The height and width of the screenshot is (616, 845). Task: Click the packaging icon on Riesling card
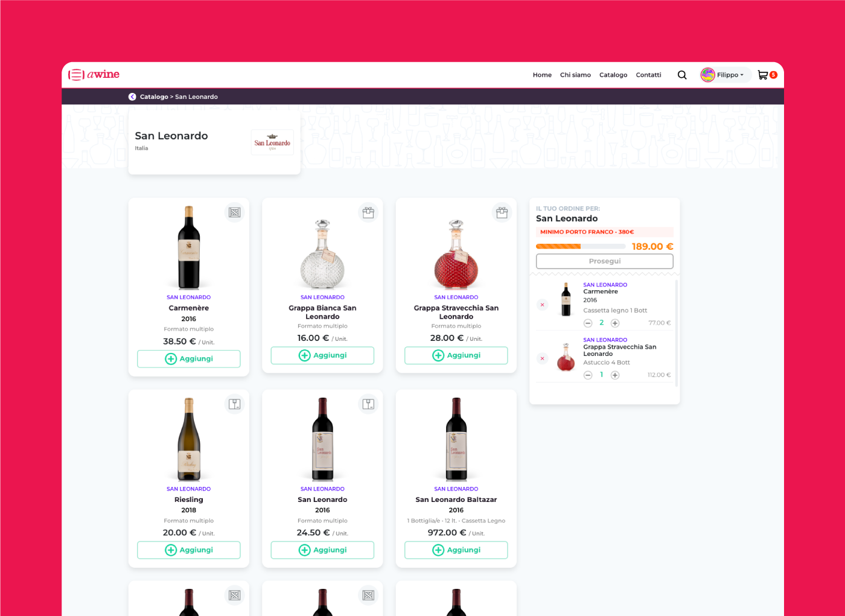235,404
